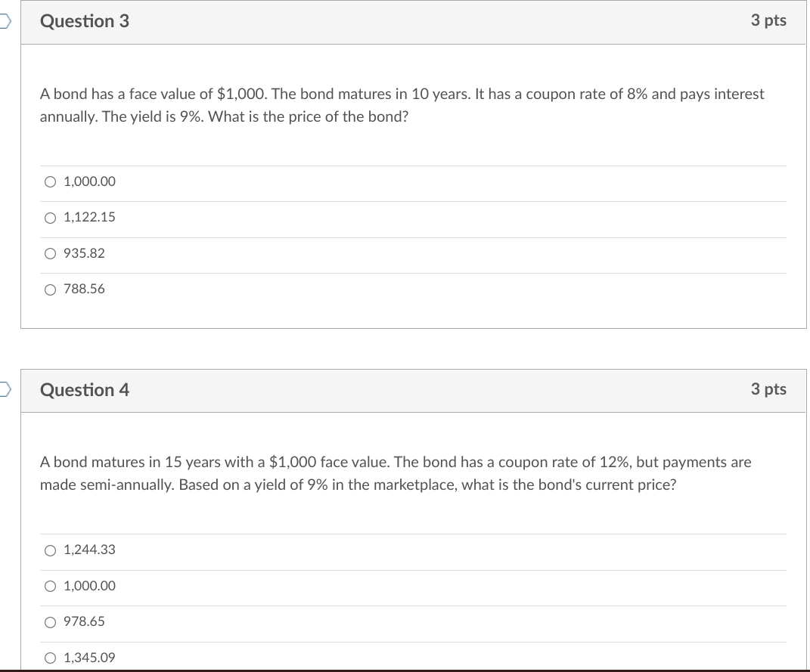The height and width of the screenshot is (672, 810).
Task: Click the Question 4 header
Action: [x=85, y=390]
